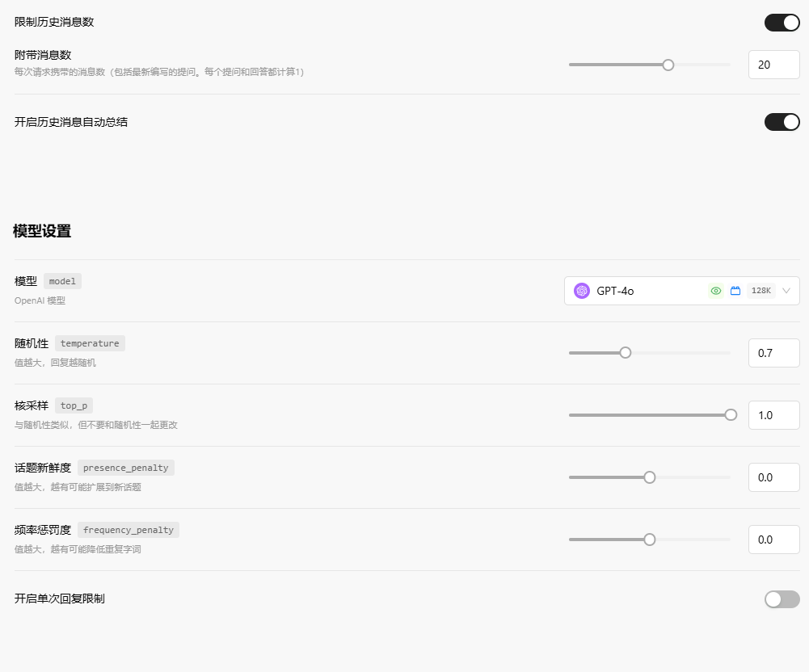Viewport: 809px width, 672px height.
Task: Turn off 开启历史消息自动总结 toggle
Action: (782, 122)
